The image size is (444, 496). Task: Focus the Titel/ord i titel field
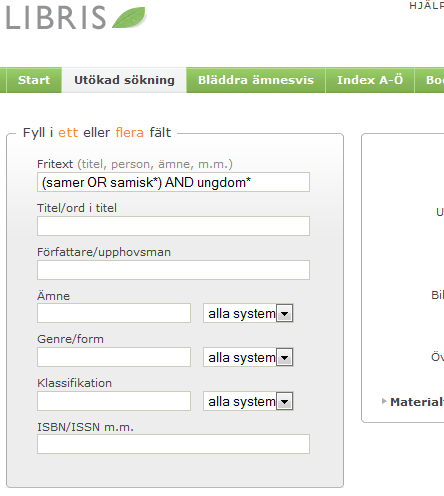click(x=173, y=226)
